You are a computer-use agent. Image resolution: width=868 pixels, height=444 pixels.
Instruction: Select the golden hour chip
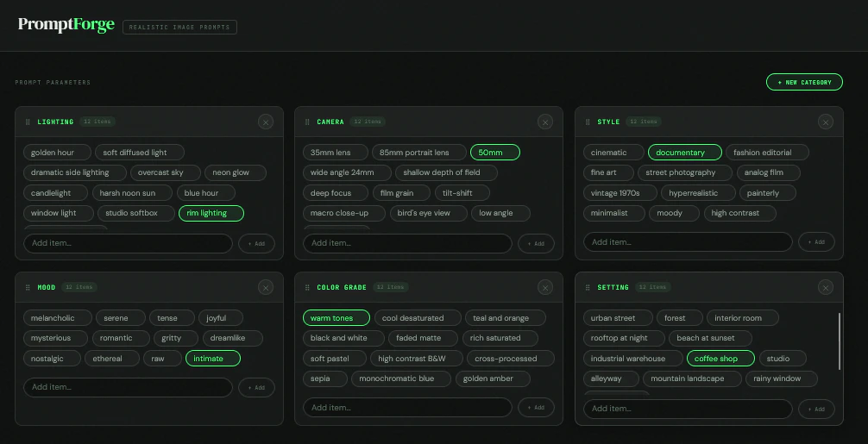coord(57,153)
